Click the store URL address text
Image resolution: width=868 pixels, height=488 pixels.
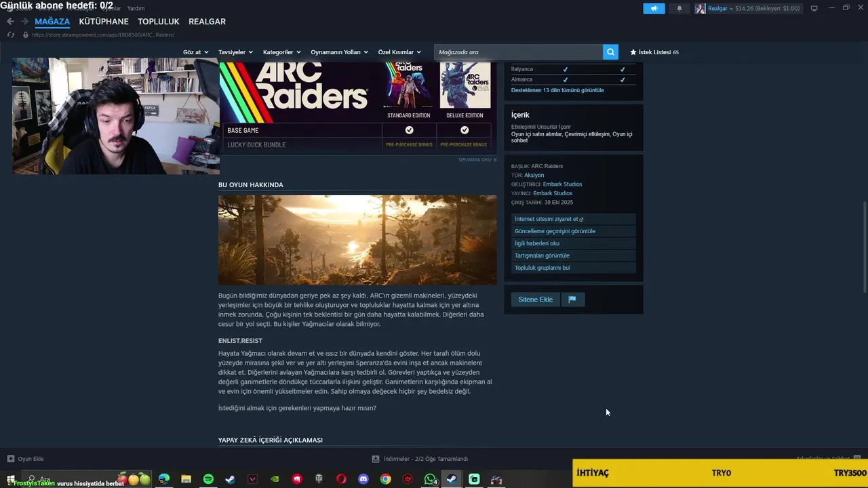[x=103, y=35]
